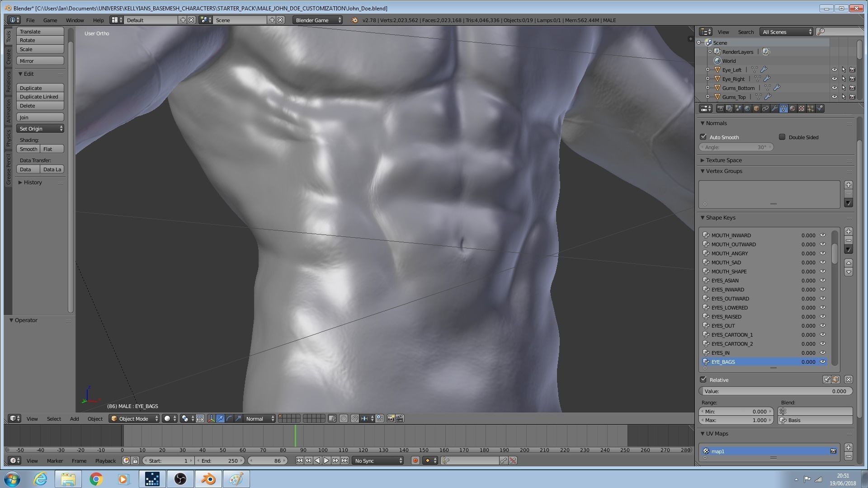Click the Translate button
868x488 pixels.
pyautogui.click(x=40, y=31)
